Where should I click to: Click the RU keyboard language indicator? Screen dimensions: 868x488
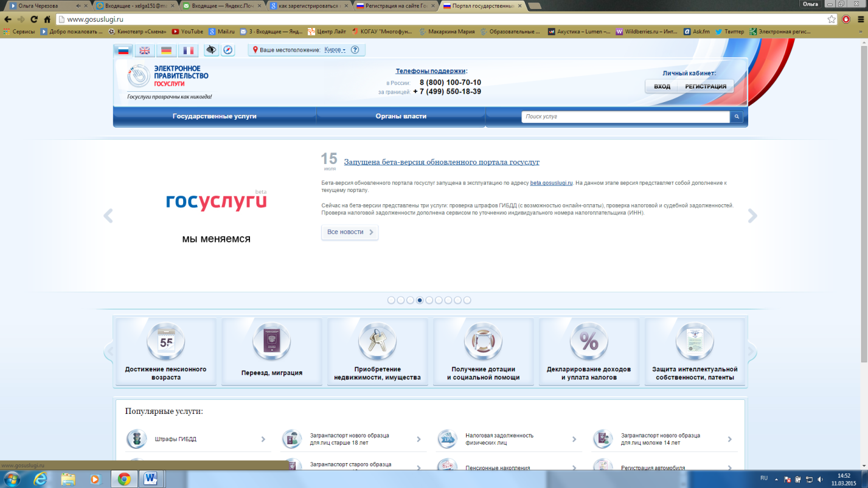[x=764, y=478]
